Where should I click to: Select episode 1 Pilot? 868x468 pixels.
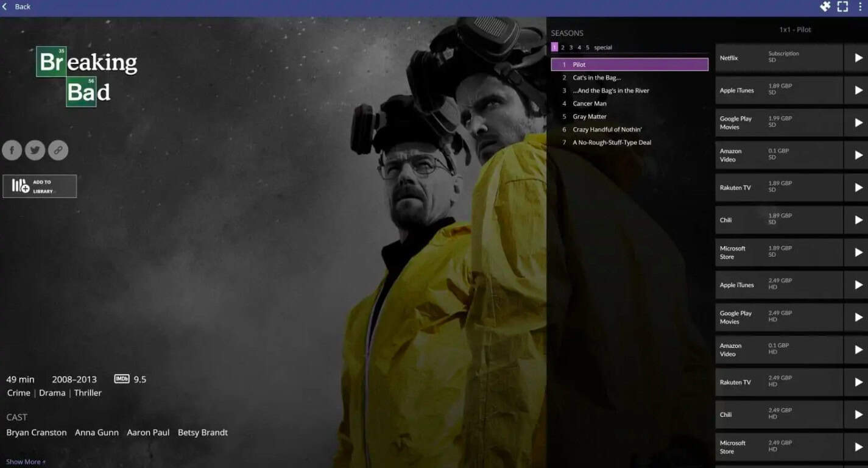click(630, 65)
